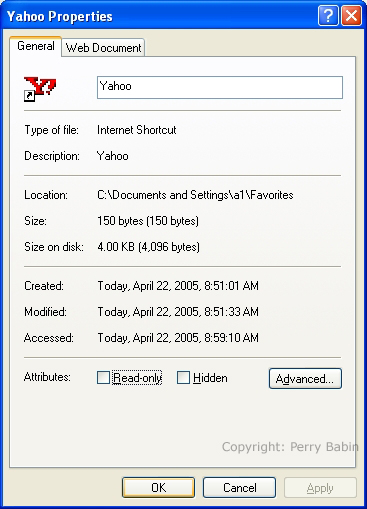Click the 'Yahoo Properties' title bar text
This screenshot has width=367, height=509.
(60, 16)
